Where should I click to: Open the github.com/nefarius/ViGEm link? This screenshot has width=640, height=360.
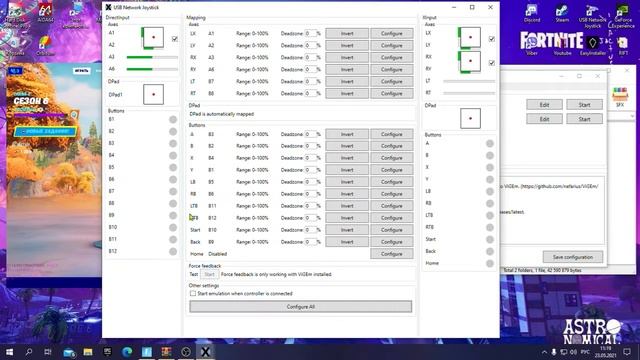coord(560,186)
